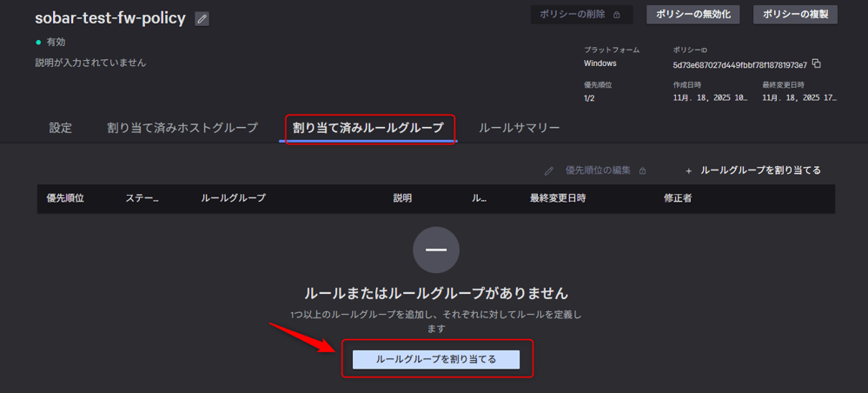The width and height of the screenshot is (868, 393).
Task: Click the 説明 column header
Action: (x=402, y=198)
